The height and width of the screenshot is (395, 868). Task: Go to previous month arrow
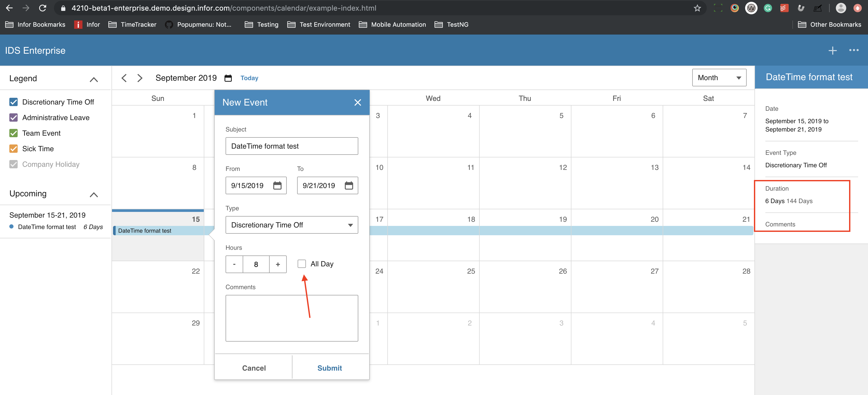tap(124, 78)
